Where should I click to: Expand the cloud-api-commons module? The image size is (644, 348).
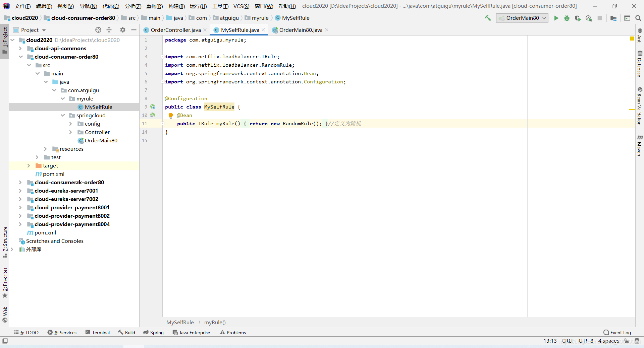point(20,48)
